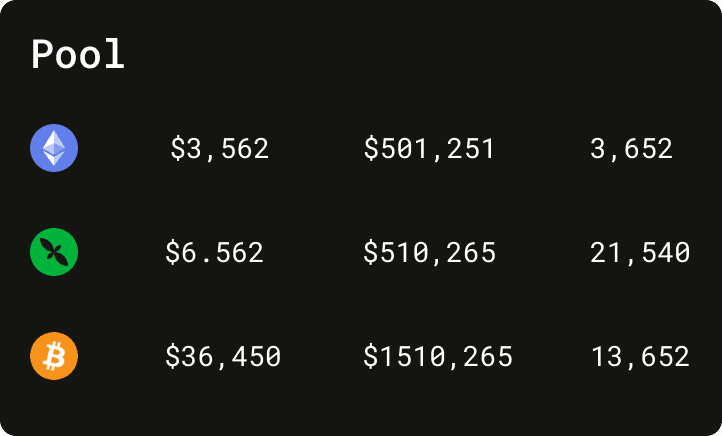Click the $6.562 price value
The height and width of the screenshot is (436, 722).
tap(214, 253)
